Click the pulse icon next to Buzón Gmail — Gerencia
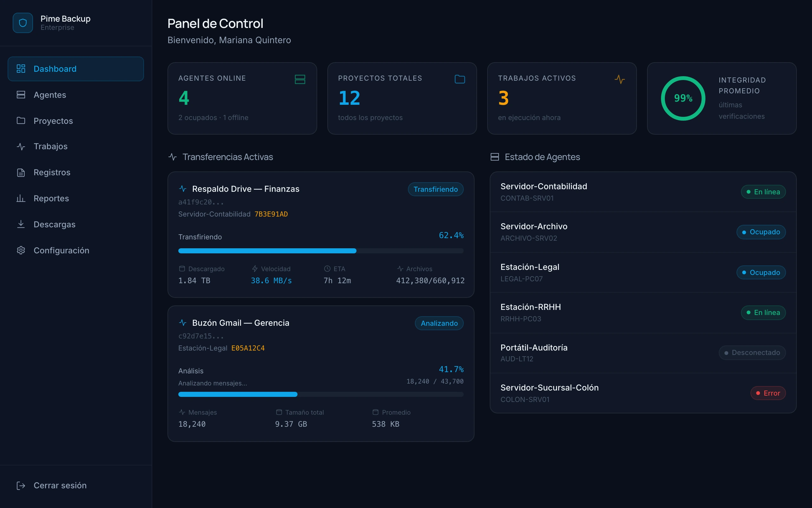Screen dimensions: 812x508 click(x=182, y=323)
